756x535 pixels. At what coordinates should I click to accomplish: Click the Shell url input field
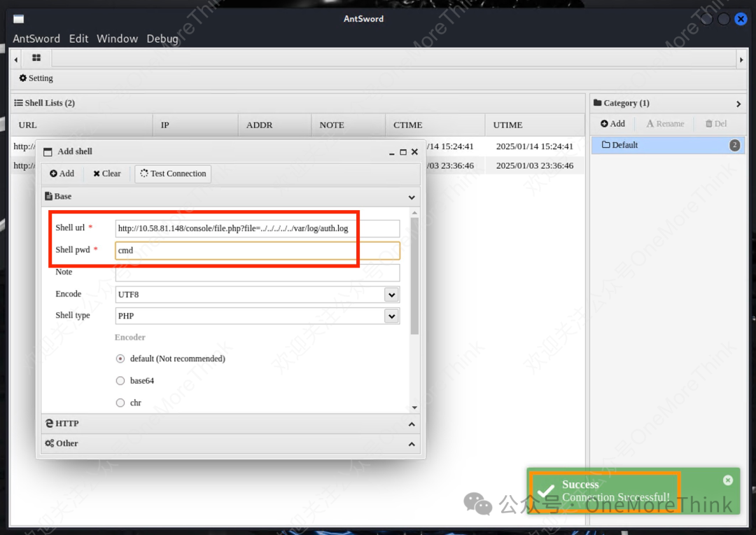[x=257, y=228]
